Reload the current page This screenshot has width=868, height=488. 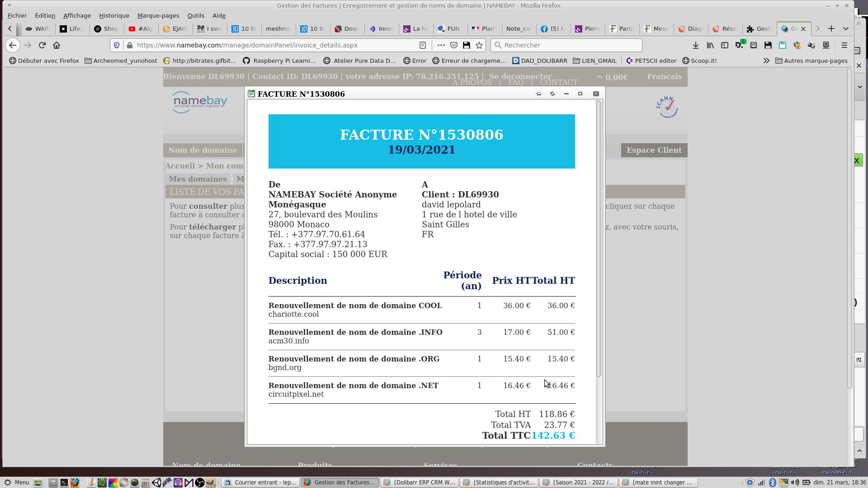click(x=42, y=45)
